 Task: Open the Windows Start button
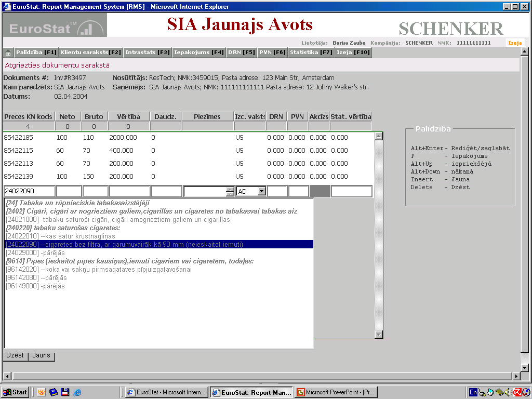point(15,392)
